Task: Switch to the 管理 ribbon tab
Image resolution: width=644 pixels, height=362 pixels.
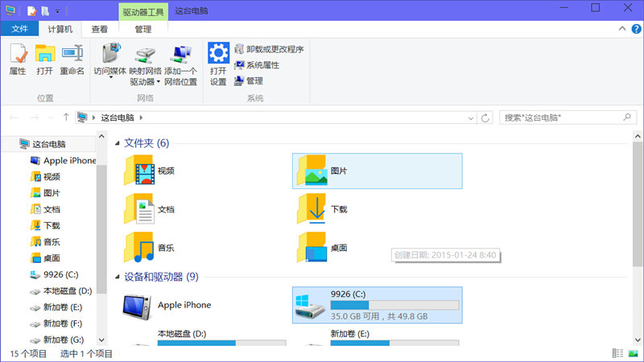Action: tap(143, 29)
